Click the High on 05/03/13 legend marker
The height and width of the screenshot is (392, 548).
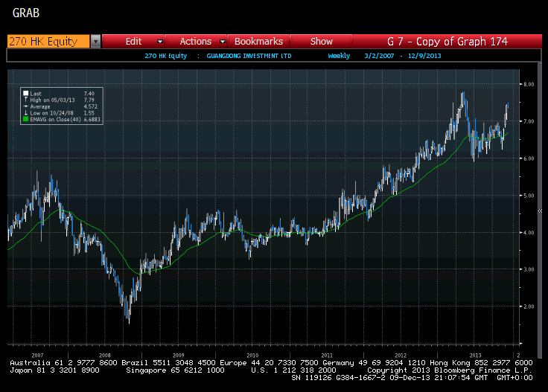click(x=25, y=99)
